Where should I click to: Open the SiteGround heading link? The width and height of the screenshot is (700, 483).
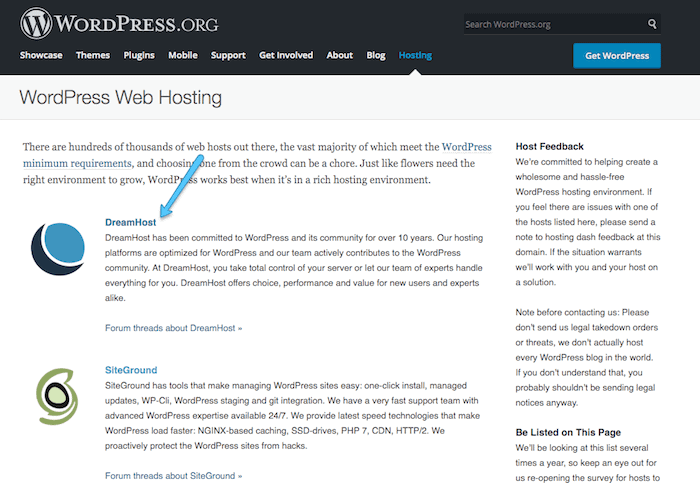pos(131,370)
